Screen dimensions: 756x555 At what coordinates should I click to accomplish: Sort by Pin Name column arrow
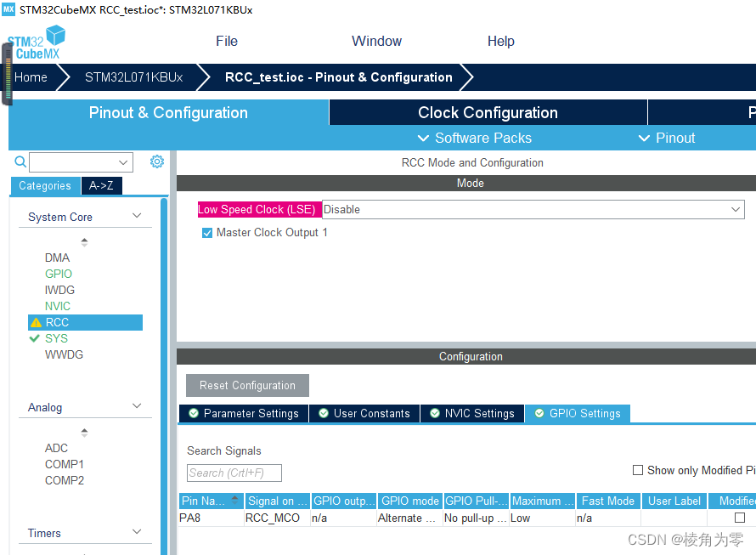point(234,501)
